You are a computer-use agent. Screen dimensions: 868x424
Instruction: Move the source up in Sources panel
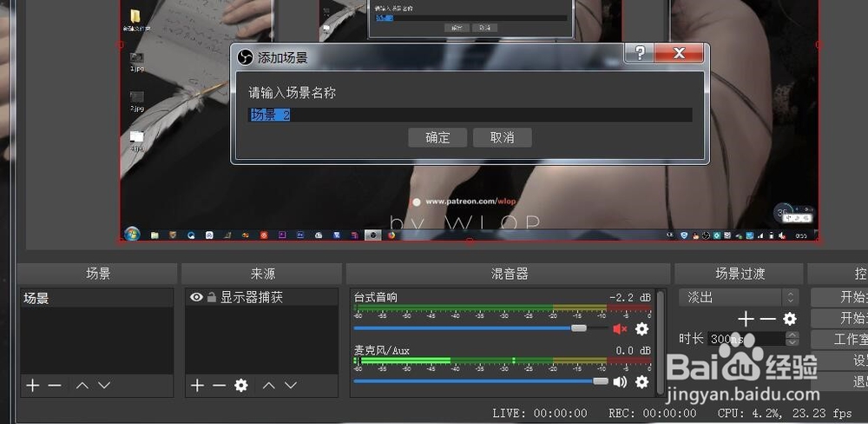(268, 385)
